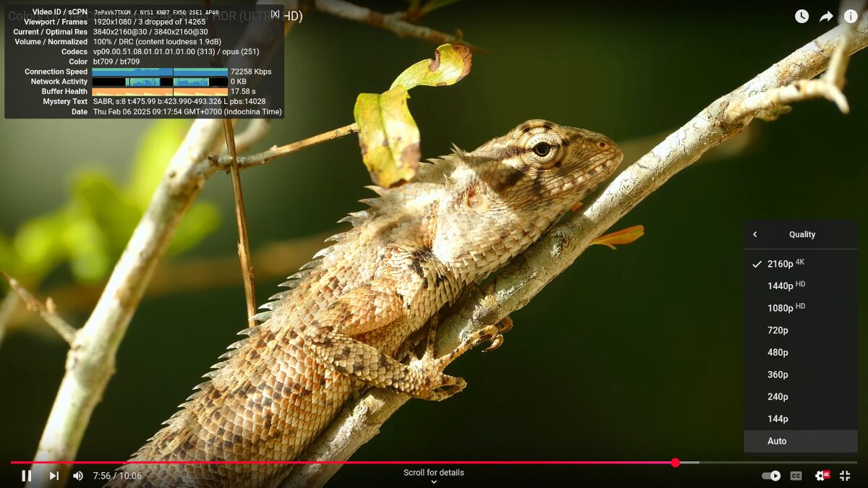Click the Codecs value 'vp09.00.51.08...'
This screenshot has width=868, height=488.
[176, 51]
